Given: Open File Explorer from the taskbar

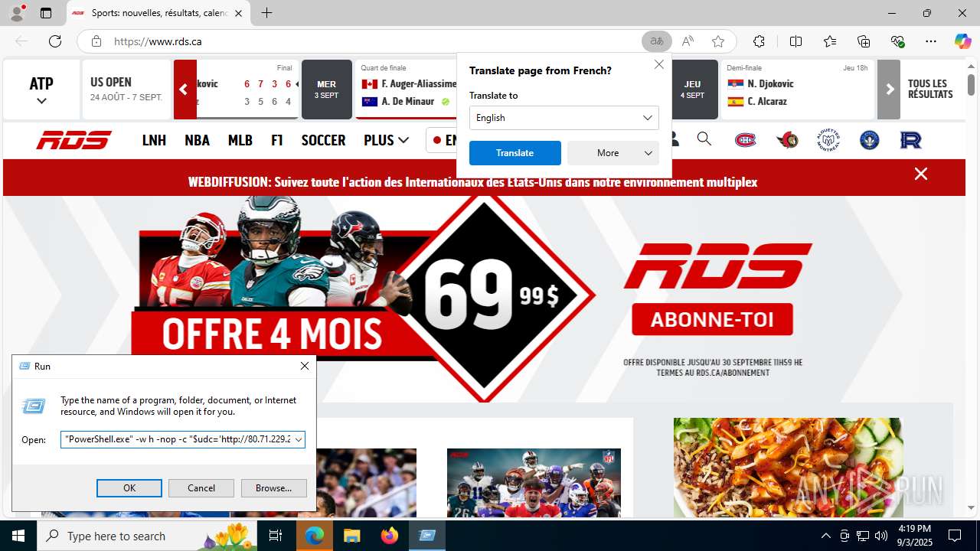Looking at the screenshot, I should (351, 536).
